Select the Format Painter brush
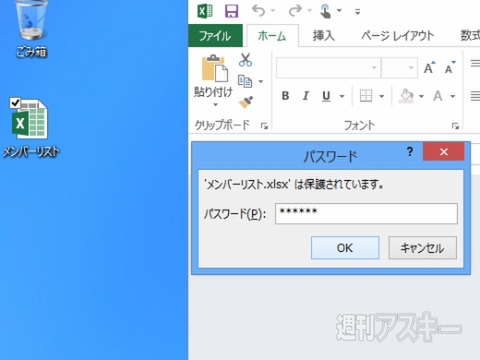This screenshot has width=480, height=360. 246,102
